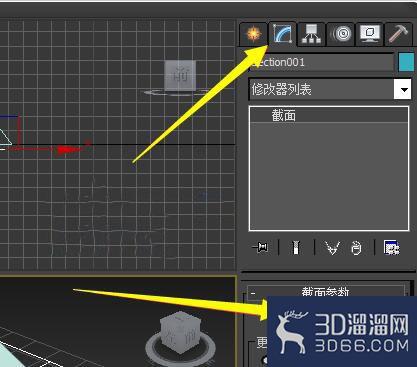Click the Make Unique icon
Image resolution: width=417 pixels, height=367 pixels.
[332, 248]
